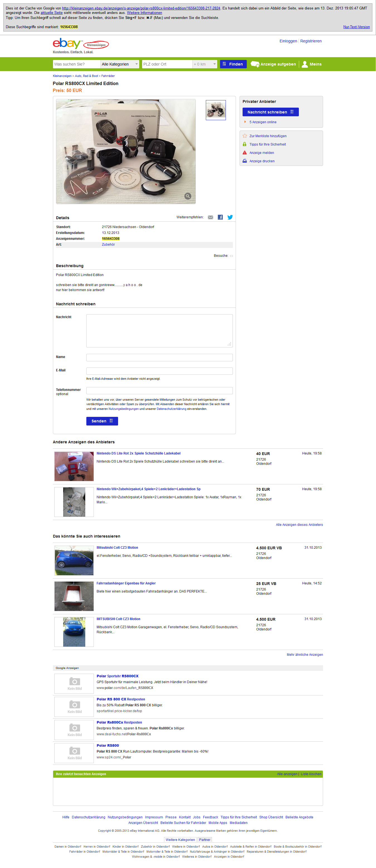
Task: Open the Mitsubishi Colt CZ3 Motion listing title
Action: click(117, 548)
